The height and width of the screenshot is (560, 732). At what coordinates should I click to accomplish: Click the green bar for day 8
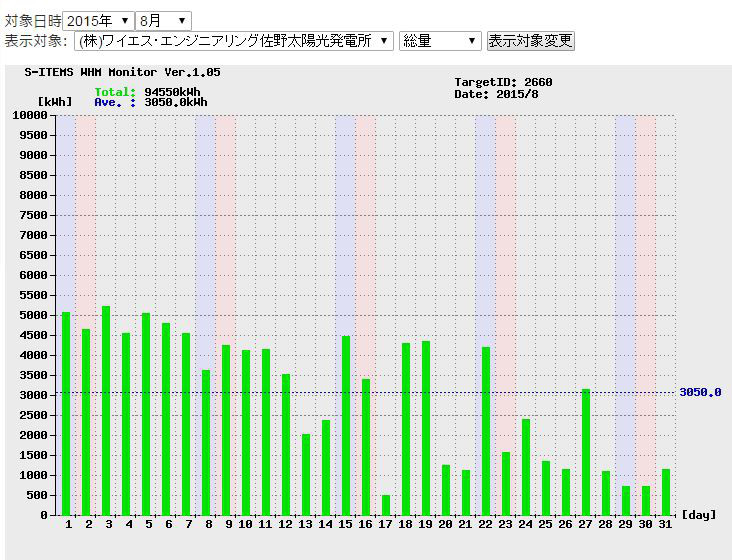click(x=206, y=442)
